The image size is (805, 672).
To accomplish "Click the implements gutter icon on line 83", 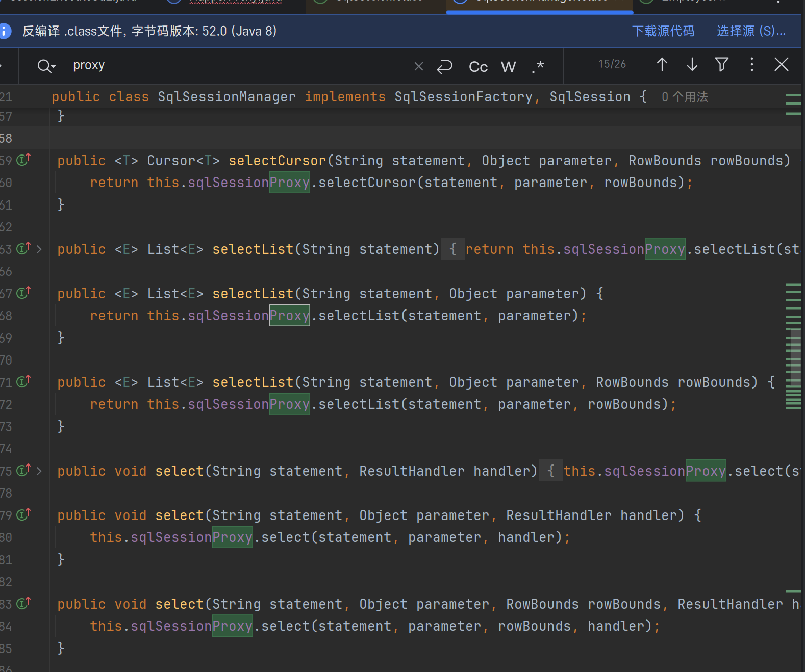I will click(23, 603).
